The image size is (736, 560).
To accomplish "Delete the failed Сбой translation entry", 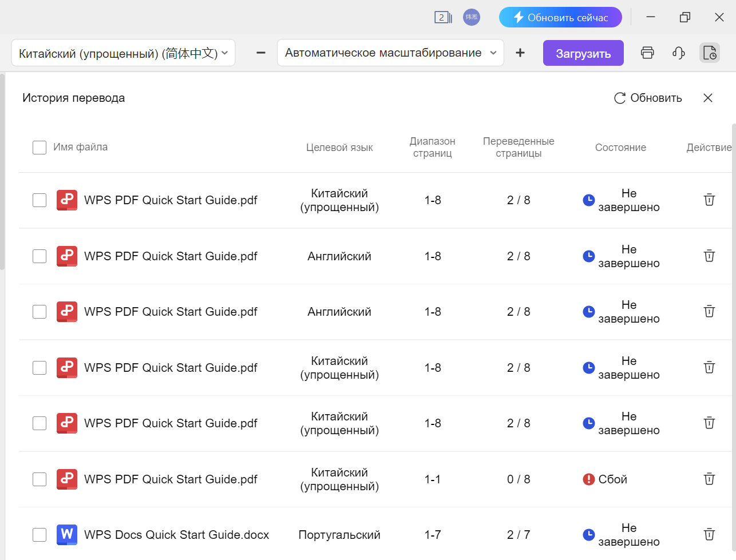I will pyautogui.click(x=709, y=479).
